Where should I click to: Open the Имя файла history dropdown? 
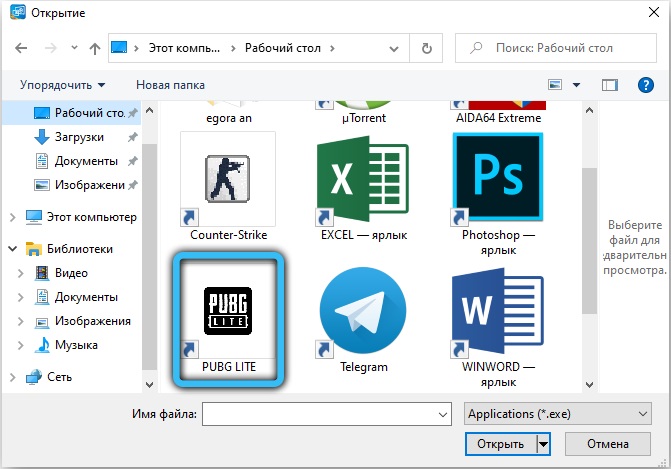click(x=442, y=414)
